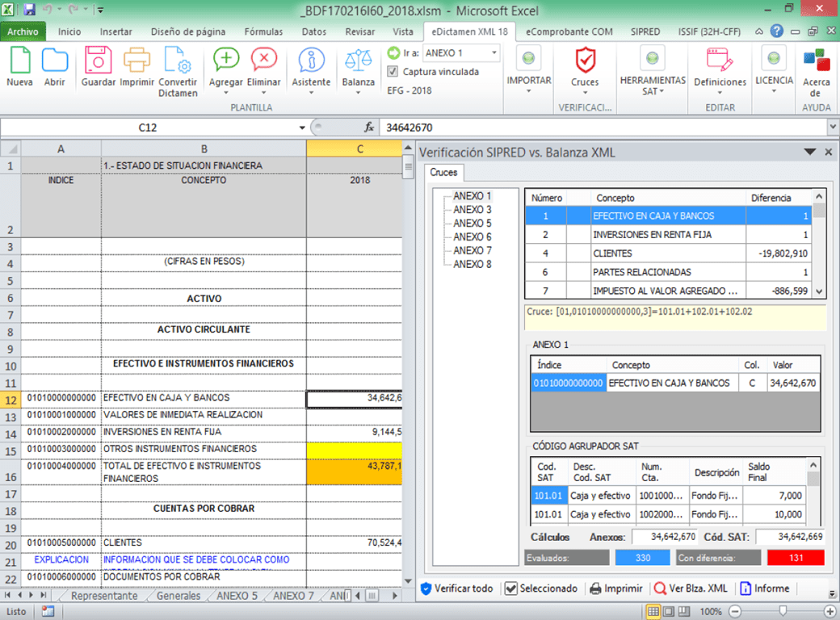Select the CLIENTES row in differences table
This screenshot has width=840, height=620.
pyautogui.click(x=669, y=253)
